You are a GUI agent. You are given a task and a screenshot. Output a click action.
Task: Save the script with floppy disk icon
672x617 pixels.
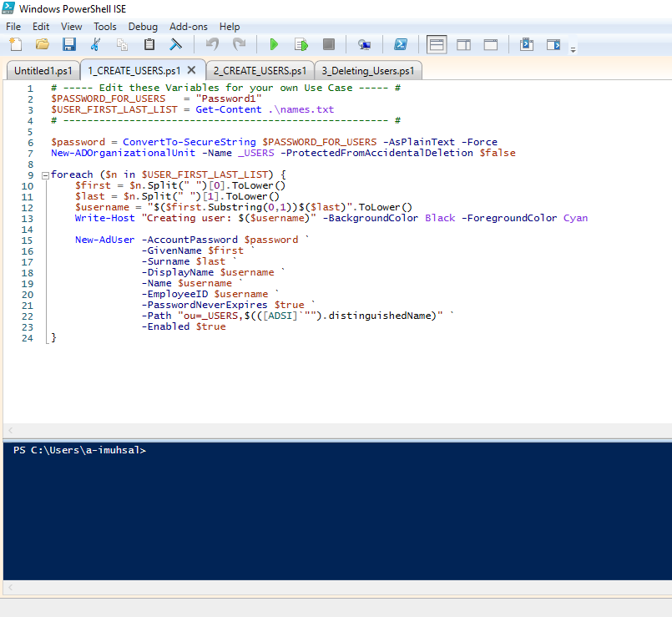[x=68, y=44]
